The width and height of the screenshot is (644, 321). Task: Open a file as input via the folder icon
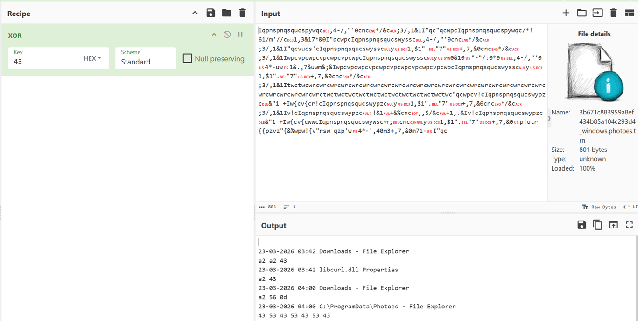pos(581,13)
